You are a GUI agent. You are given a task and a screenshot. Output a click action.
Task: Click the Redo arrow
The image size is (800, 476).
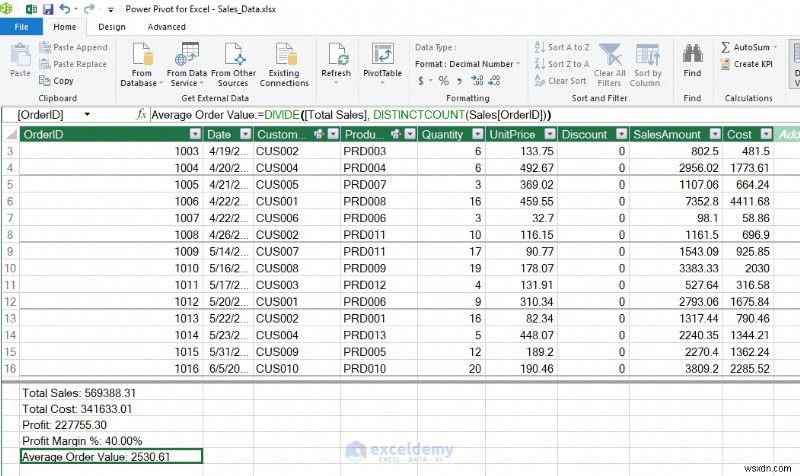pos(89,9)
